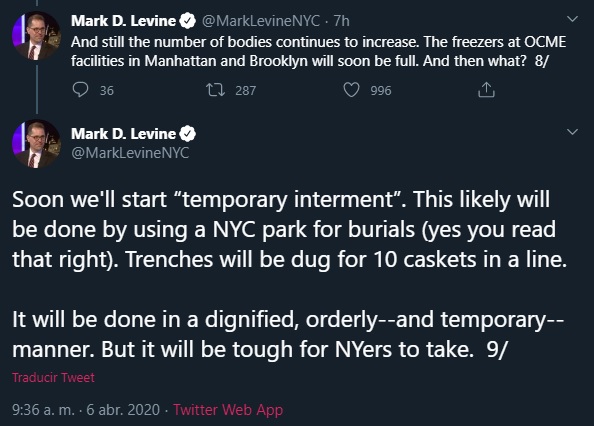Click the 7h timestamp on the first tweet
Screen dimensions: 594x426
(x=341, y=20)
